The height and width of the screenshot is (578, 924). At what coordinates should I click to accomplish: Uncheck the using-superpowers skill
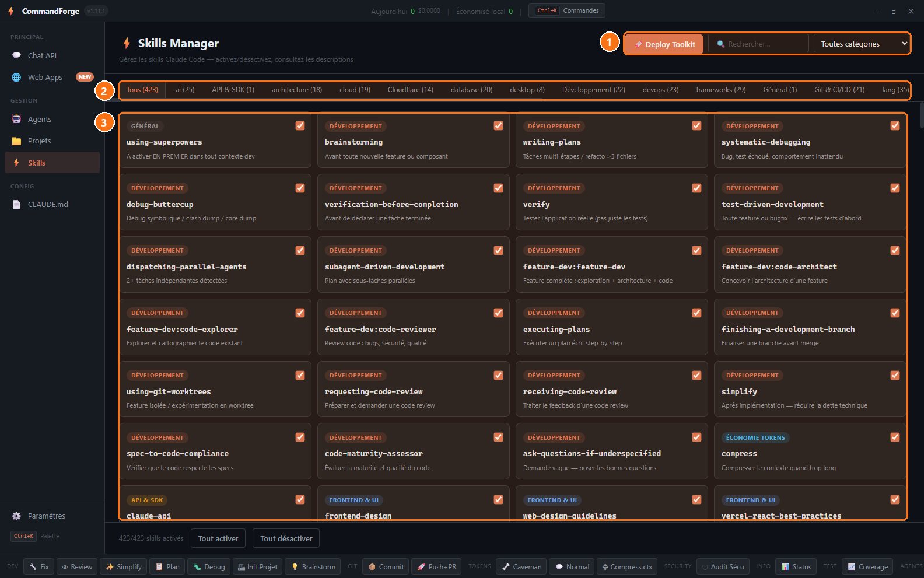pos(300,125)
